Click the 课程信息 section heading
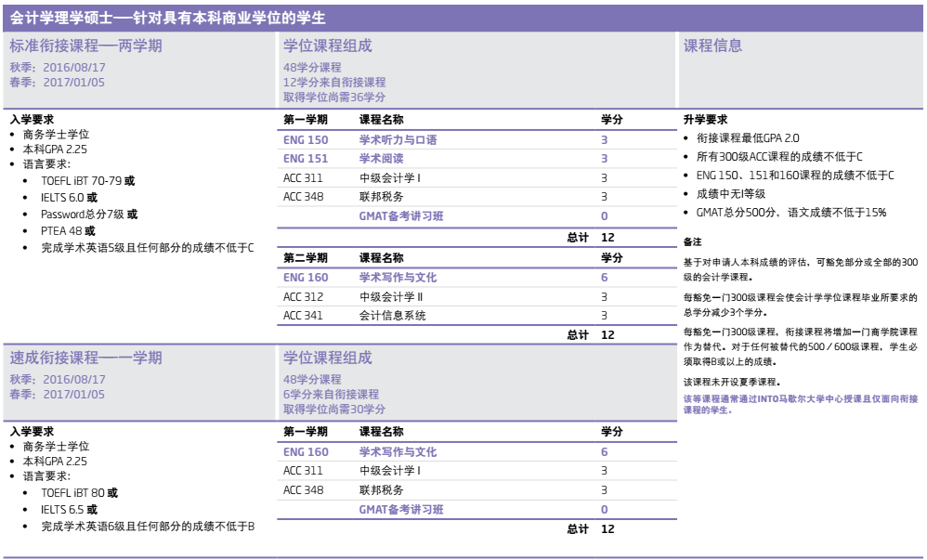 pyautogui.click(x=712, y=46)
